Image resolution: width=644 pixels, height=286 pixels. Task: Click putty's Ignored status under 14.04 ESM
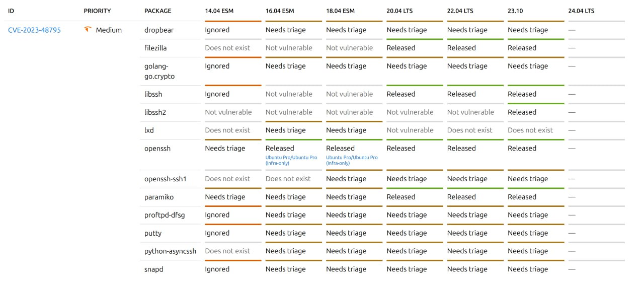[x=217, y=233]
